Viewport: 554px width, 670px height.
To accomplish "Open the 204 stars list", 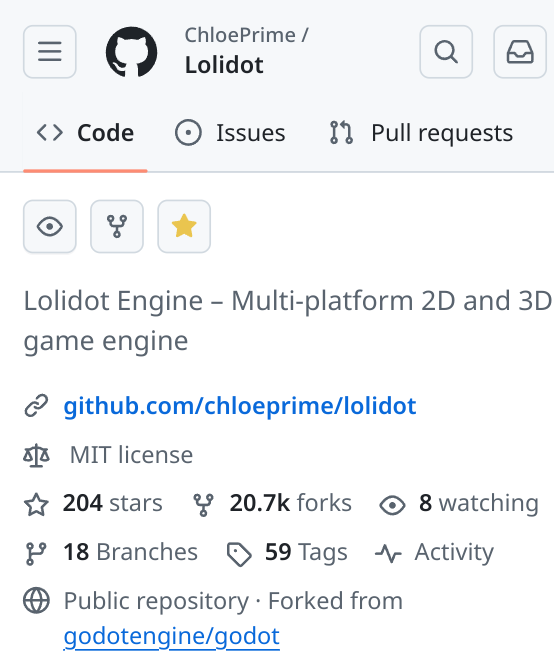I will coord(93,503).
